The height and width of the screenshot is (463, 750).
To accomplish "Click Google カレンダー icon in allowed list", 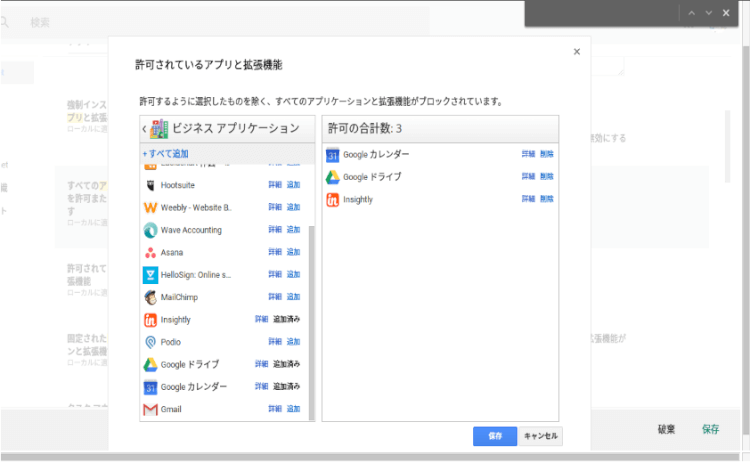I will (x=332, y=154).
